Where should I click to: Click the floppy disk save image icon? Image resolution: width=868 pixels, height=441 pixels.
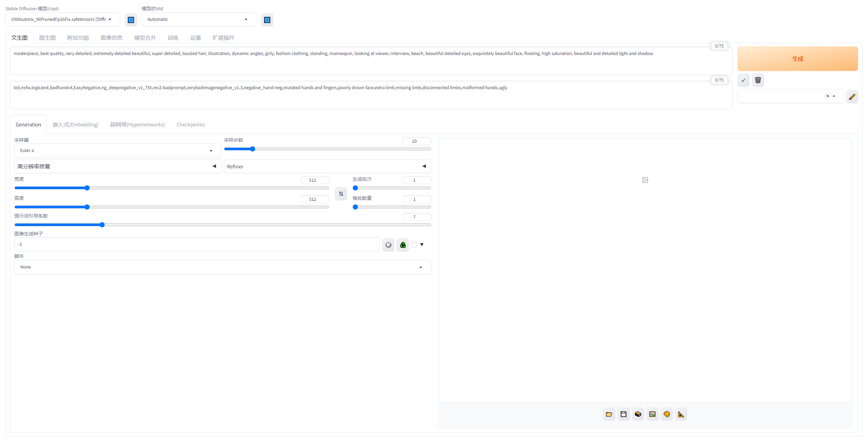point(623,414)
